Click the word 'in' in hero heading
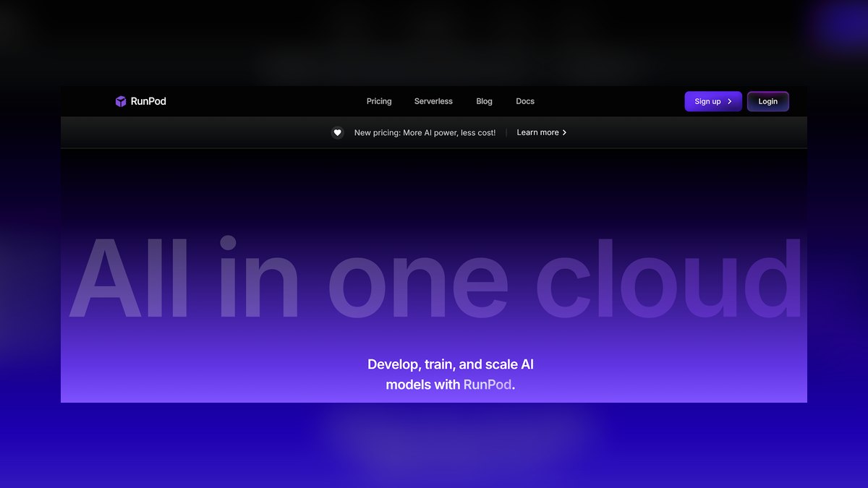Viewport: 868px width, 488px height. 259,278
